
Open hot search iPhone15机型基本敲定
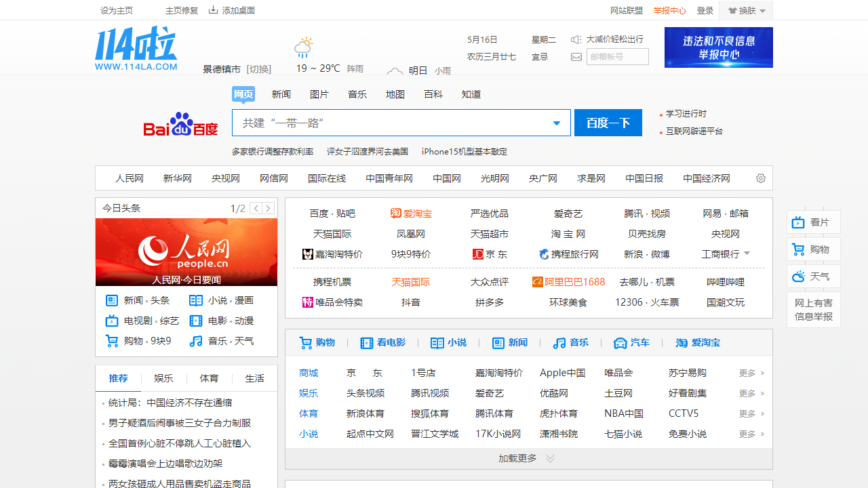click(465, 152)
